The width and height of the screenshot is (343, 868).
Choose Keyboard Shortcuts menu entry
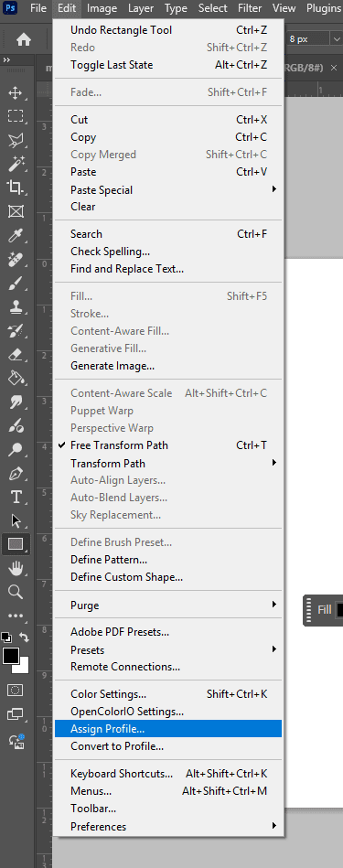point(168,774)
